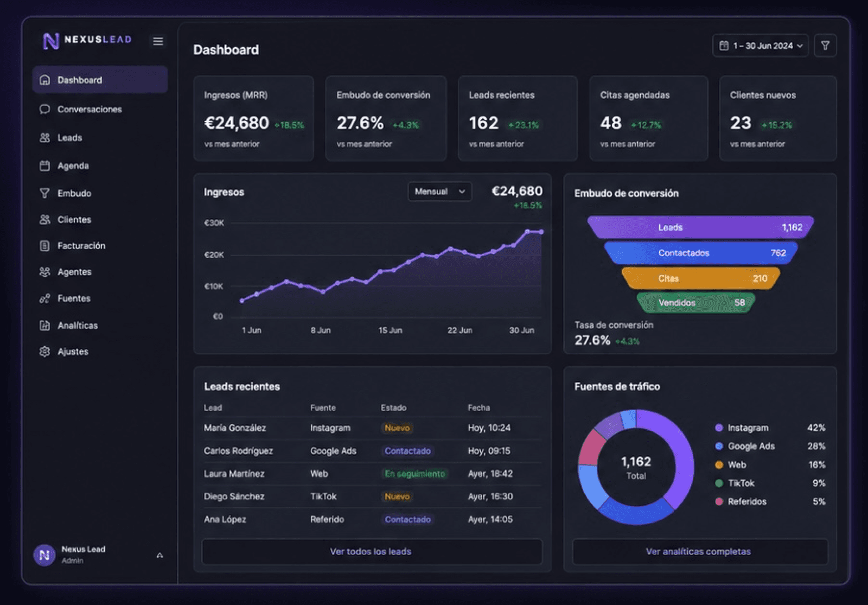Image resolution: width=868 pixels, height=605 pixels.
Task: Click the Analíticas chart icon
Action: 44,326
